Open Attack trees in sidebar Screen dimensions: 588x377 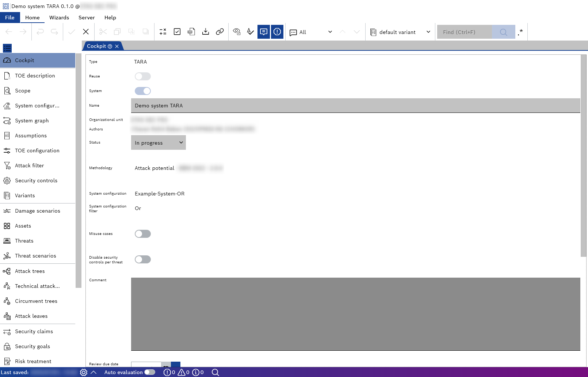30,271
